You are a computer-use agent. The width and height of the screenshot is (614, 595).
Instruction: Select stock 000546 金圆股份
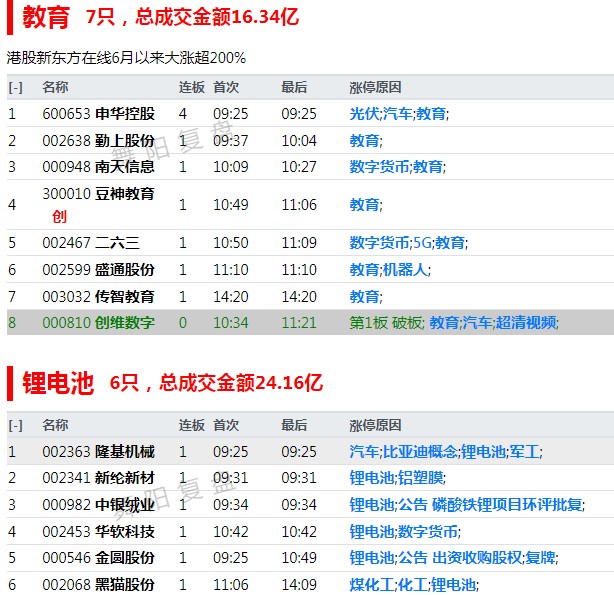99,558
